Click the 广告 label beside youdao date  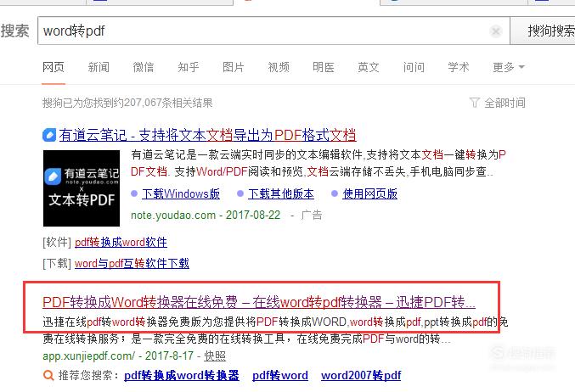point(312,215)
